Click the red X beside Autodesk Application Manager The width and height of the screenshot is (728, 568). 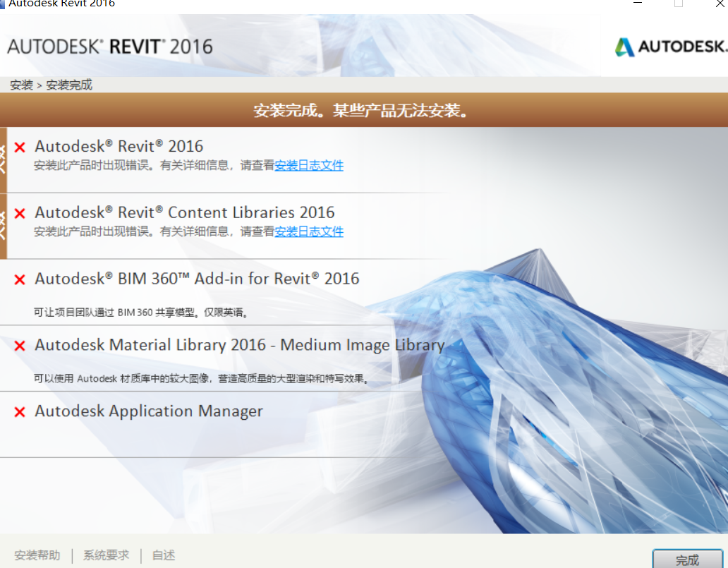[20, 412]
